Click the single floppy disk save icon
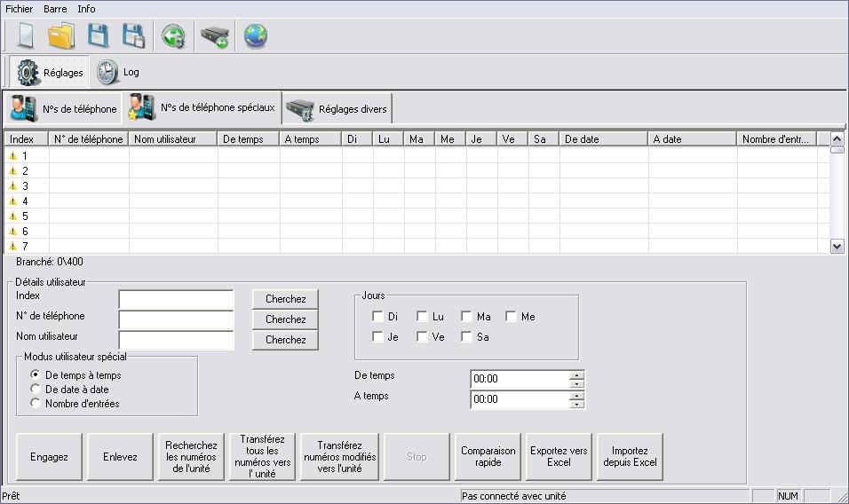Image resolution: width=849 pixels, height=504 pixels. coord(97,36)
